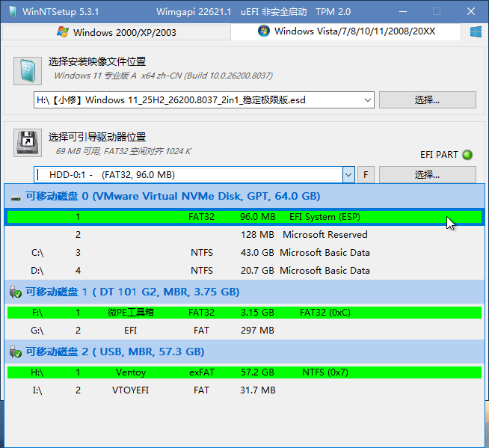
Task: Click the disk 0 drive icon
Action: [15, 197]
